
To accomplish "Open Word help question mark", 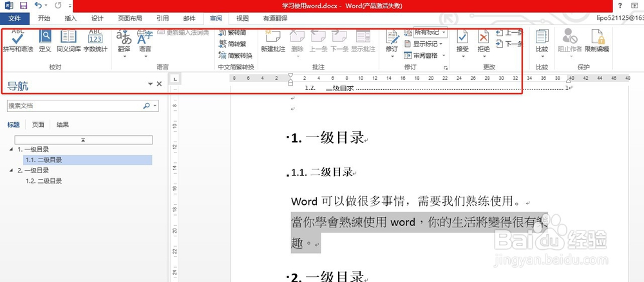I will pos(620,6).
